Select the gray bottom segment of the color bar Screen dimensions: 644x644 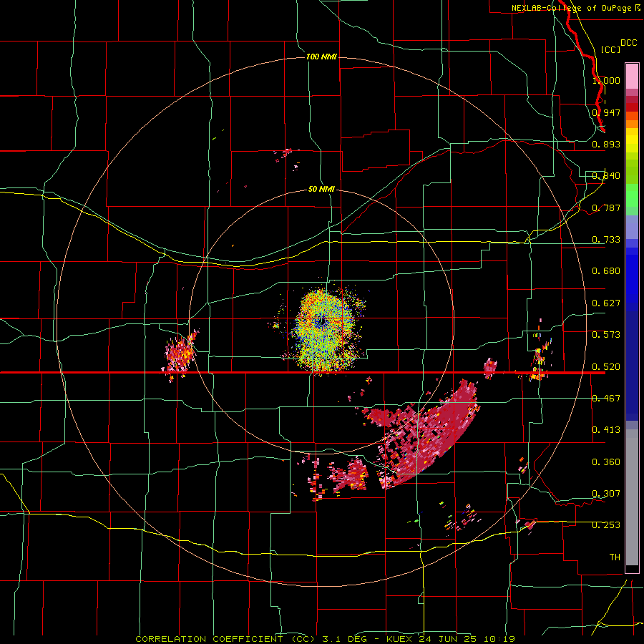[x=632, y=497]
